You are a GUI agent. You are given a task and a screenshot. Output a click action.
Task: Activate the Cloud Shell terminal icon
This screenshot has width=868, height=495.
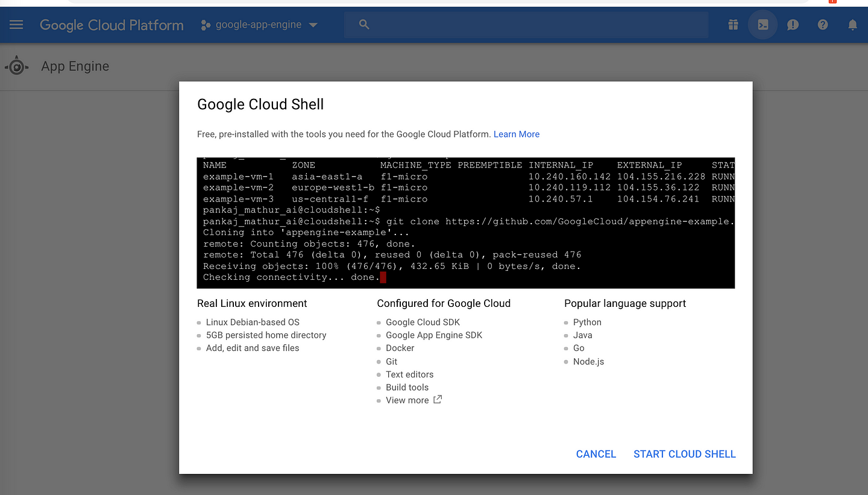coord(763,25)
